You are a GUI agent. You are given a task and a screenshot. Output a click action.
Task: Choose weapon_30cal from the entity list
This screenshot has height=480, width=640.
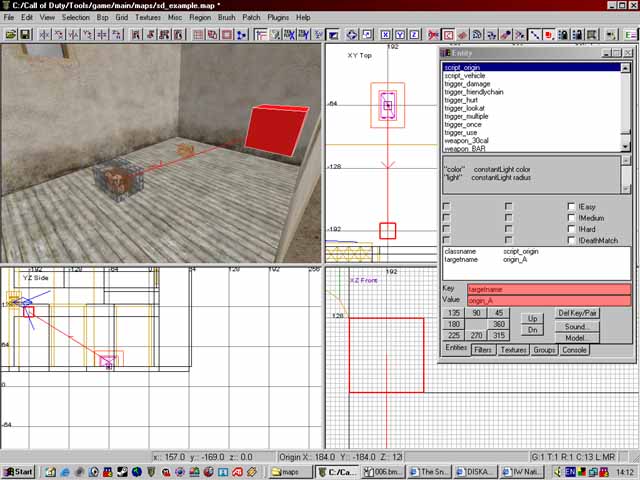click(x=466, y=140)
